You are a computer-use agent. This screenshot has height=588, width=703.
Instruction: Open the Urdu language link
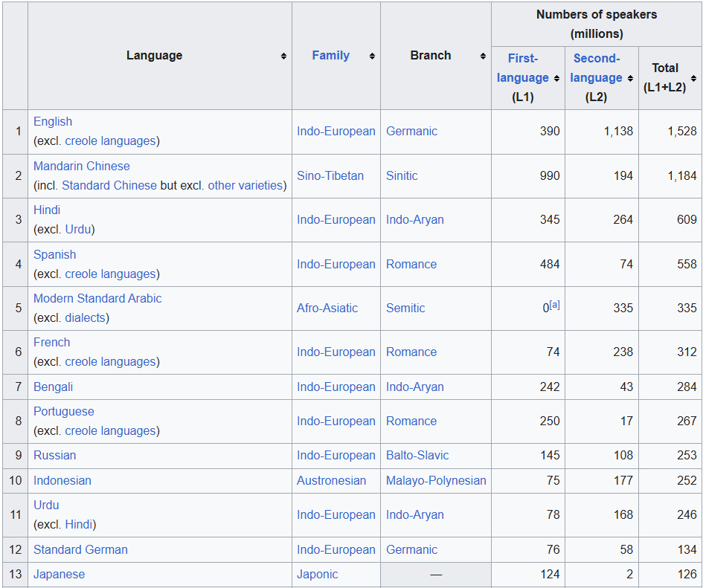click(46, 505)
